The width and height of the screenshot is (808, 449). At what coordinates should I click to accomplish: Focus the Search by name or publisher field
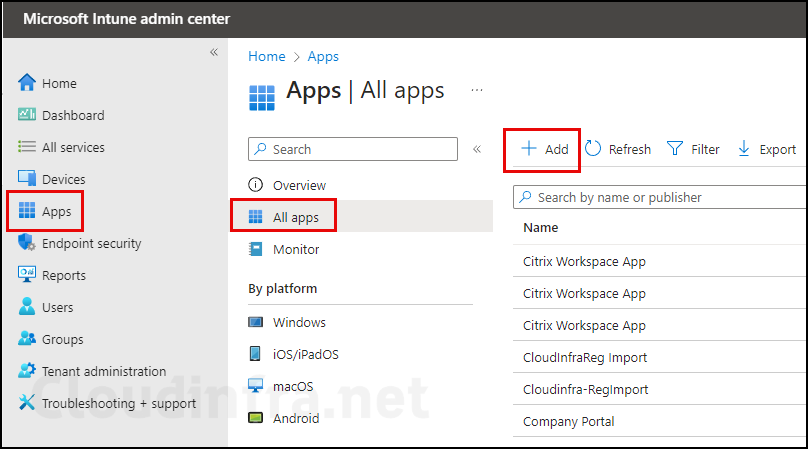tap(660, 197)
